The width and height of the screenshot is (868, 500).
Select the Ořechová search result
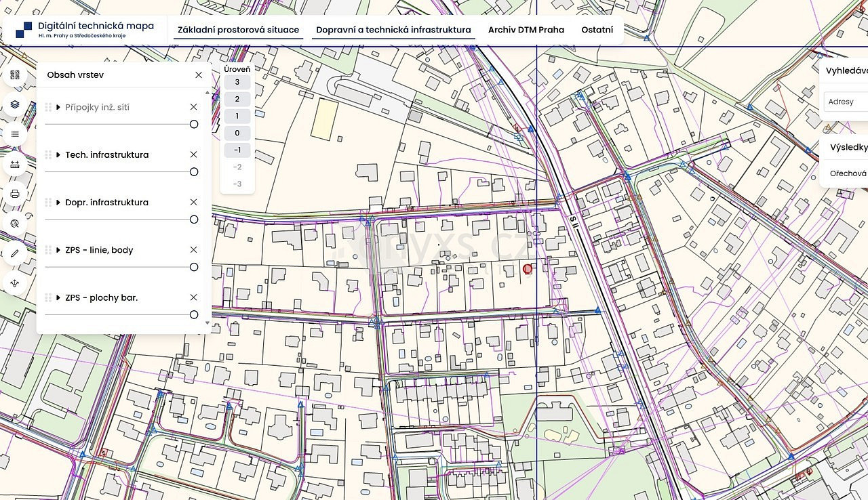coord(848,173)
